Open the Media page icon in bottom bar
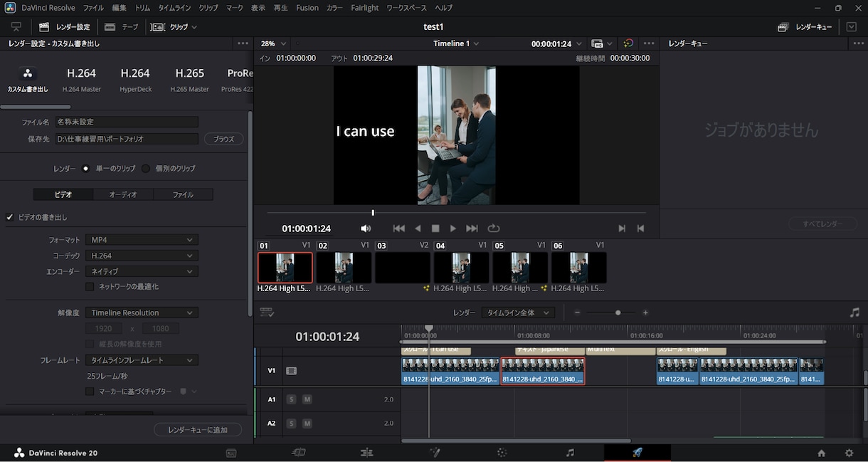868x462 pixels. point(231,453)
